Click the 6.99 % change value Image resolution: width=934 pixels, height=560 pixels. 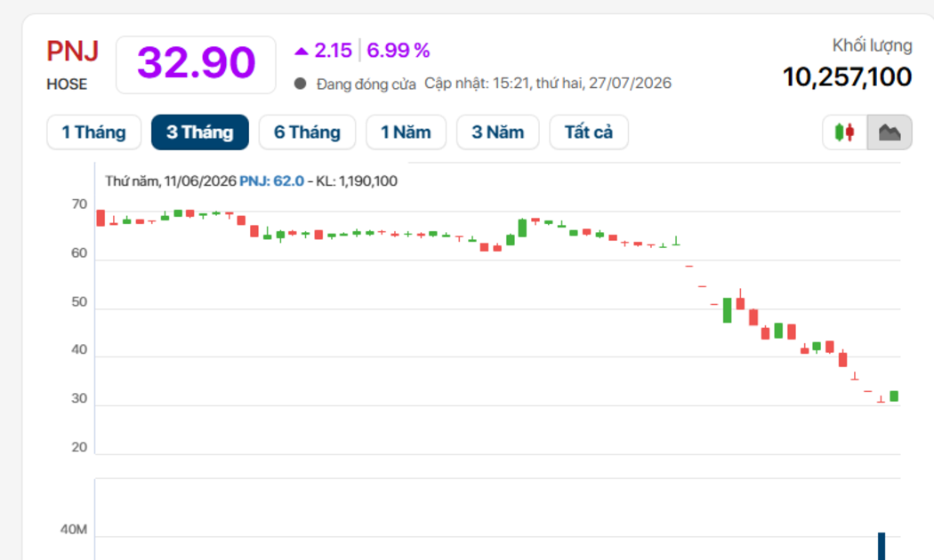(x=398, y=51)
